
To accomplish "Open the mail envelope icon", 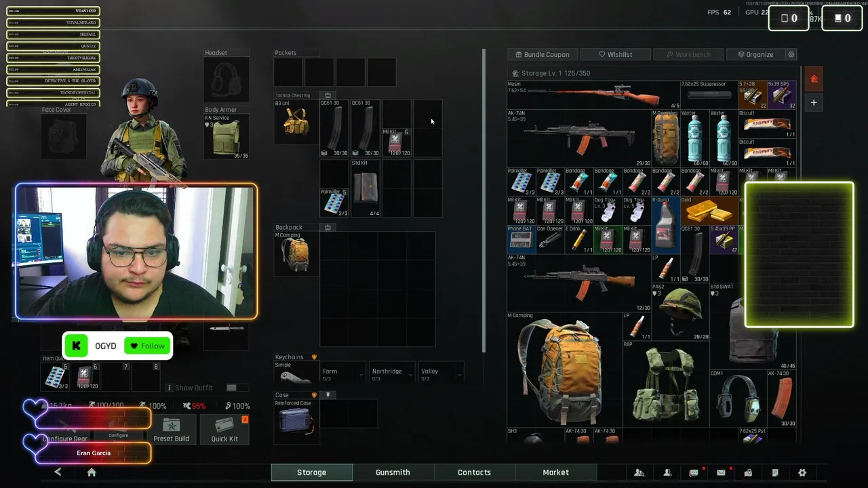I will pyautogui.click(x=721, y=472).
